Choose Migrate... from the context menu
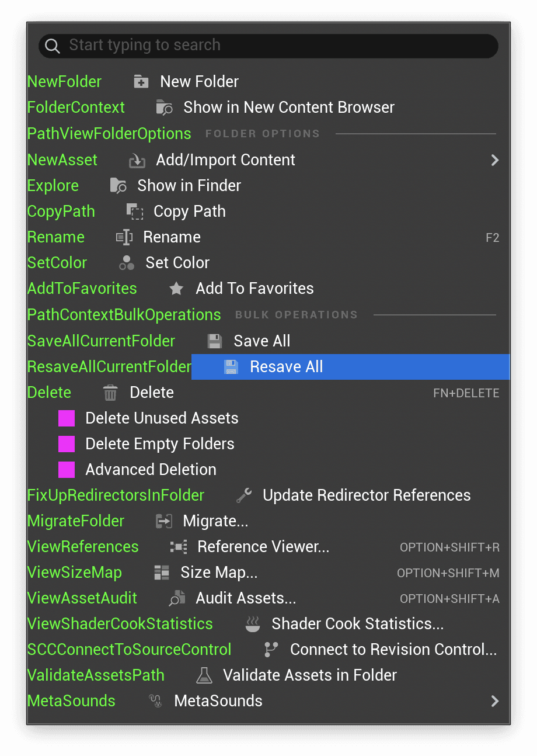The width and height of the screenshot is (537, 756). (215, 521)
